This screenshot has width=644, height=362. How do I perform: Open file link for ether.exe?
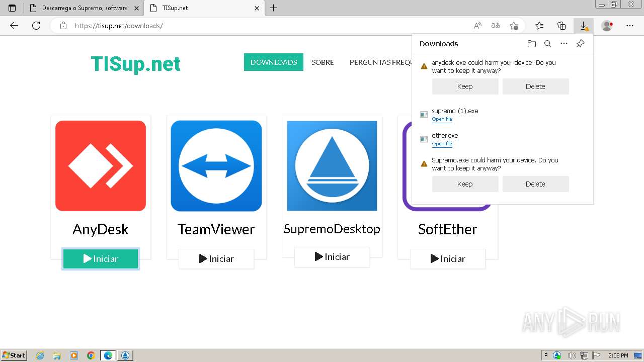[x=442, y=144]
